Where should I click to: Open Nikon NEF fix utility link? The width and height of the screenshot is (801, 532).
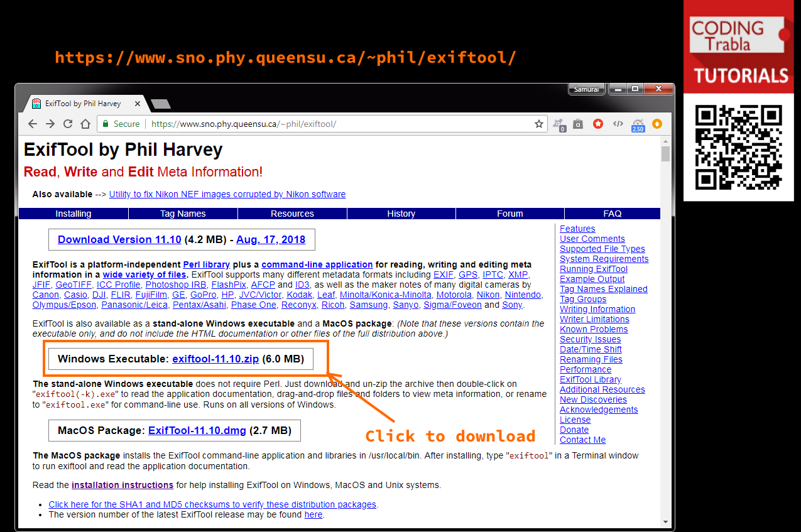[227, 194]
